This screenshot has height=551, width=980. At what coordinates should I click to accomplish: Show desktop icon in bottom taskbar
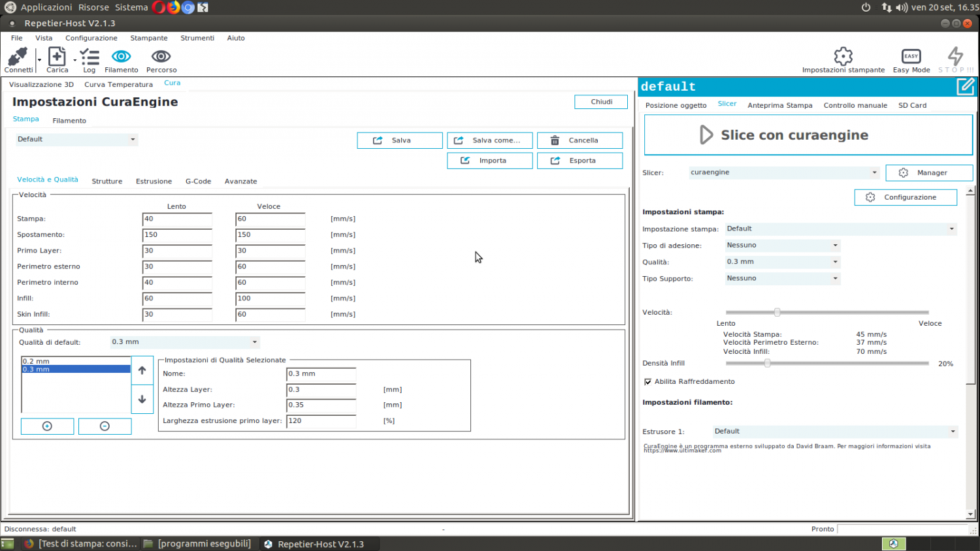click(x=7, y=544)
